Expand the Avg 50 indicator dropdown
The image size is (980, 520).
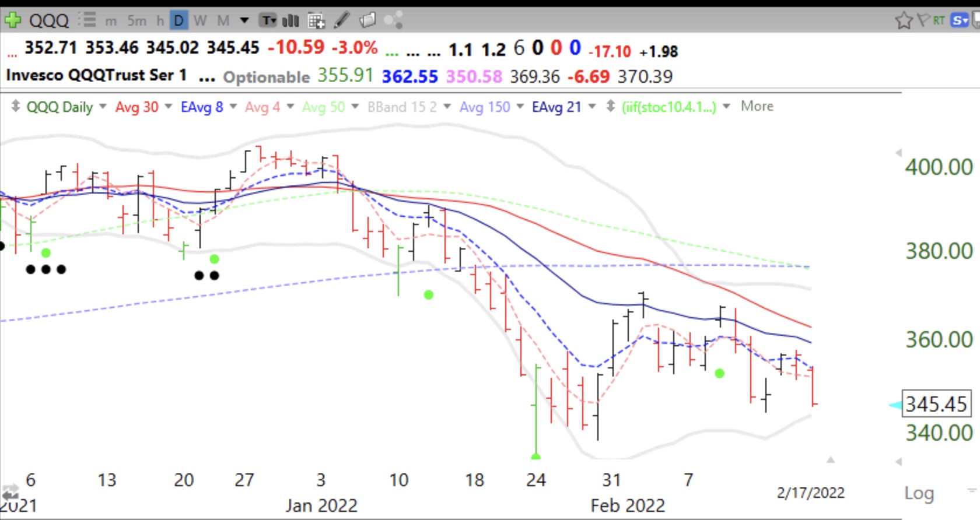[x=355, y=107]
